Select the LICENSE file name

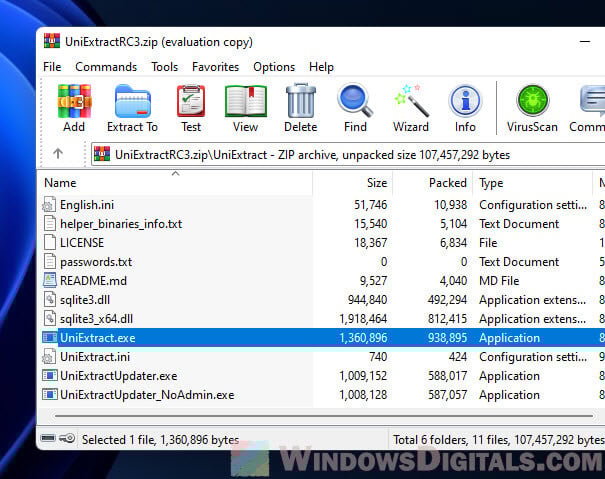[x=82, y=243]
